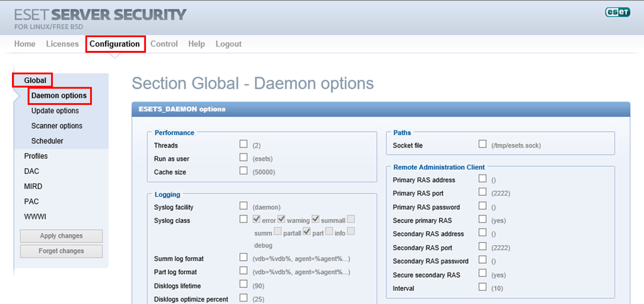
Task: Enable the Threads option checkbox
Action: [x=243, y=144]
